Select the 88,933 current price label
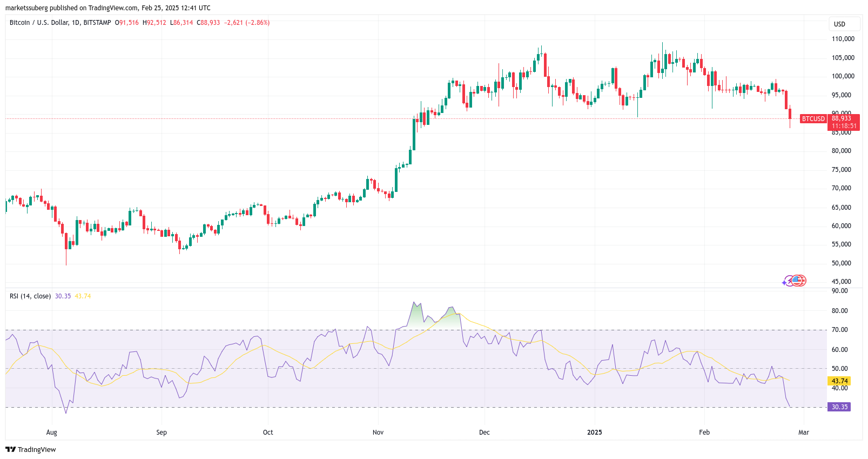868x459 pixels. pos(843,118)
